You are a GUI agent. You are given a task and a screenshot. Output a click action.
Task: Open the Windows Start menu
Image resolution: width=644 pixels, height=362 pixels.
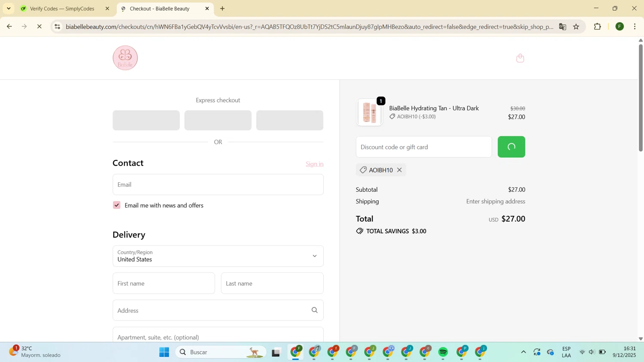coord(164,352)
